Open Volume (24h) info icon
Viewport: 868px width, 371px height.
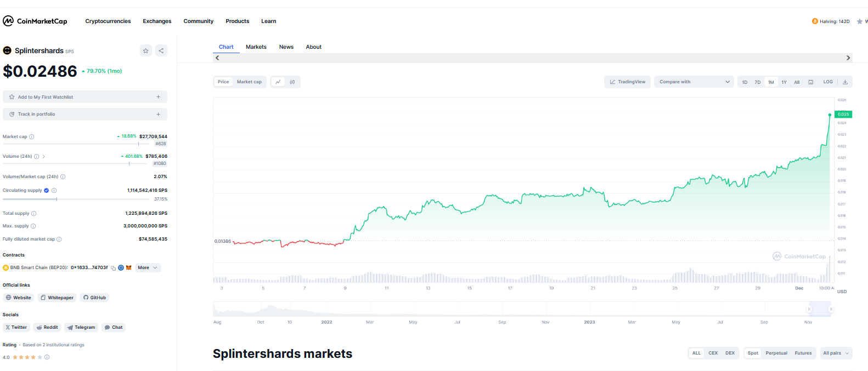[x=37, y=156]
